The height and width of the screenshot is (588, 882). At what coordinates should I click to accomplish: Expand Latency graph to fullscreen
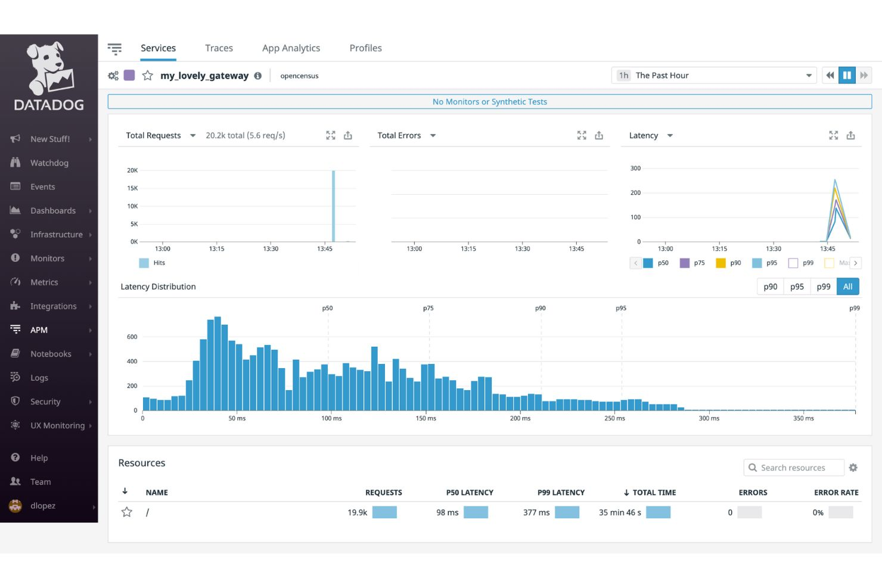pos(834,135)
